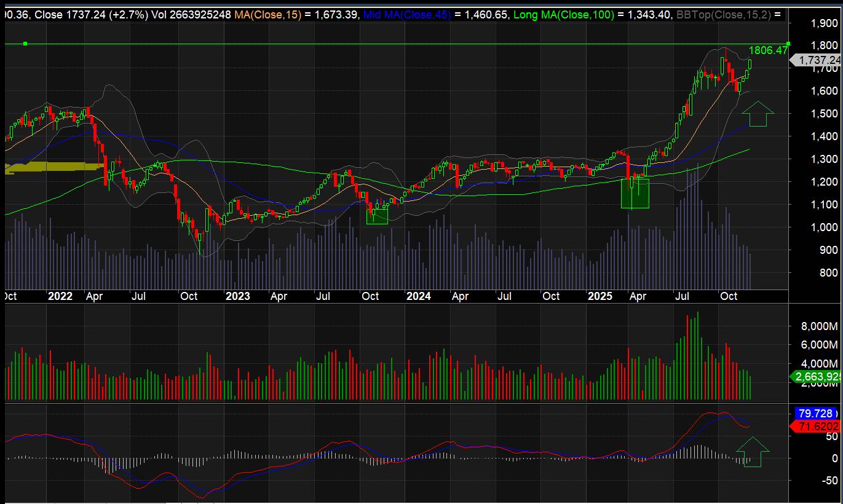The height and width of the screenshot is (504, 843).
Task: Click the blue 79.728 MACD value tag
Action: 816,413
